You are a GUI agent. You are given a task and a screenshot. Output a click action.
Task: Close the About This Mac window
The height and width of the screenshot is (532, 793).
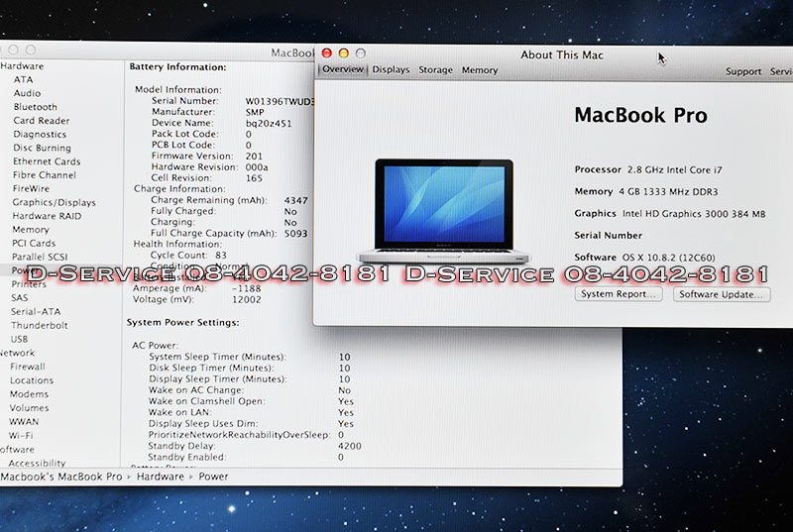[x=327, y=53]
